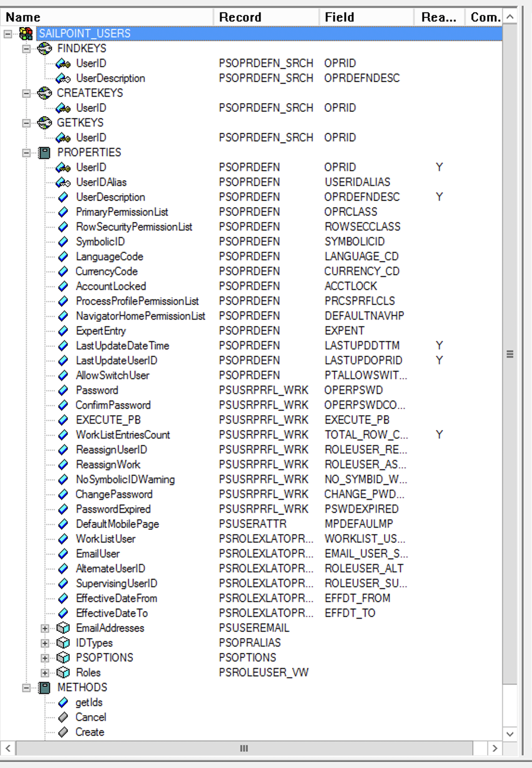The width and height of the screenshot is (532, 768).
Task: Click the Rea... (Read Only) column header
Action: pyautogui.click(x=440, y=17)
